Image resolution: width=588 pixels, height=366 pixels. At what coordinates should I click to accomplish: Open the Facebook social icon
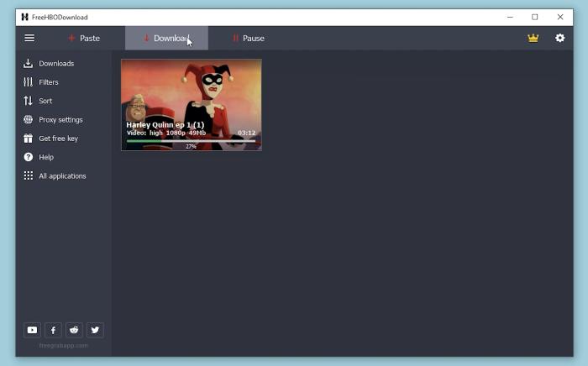tap(53, 330)
